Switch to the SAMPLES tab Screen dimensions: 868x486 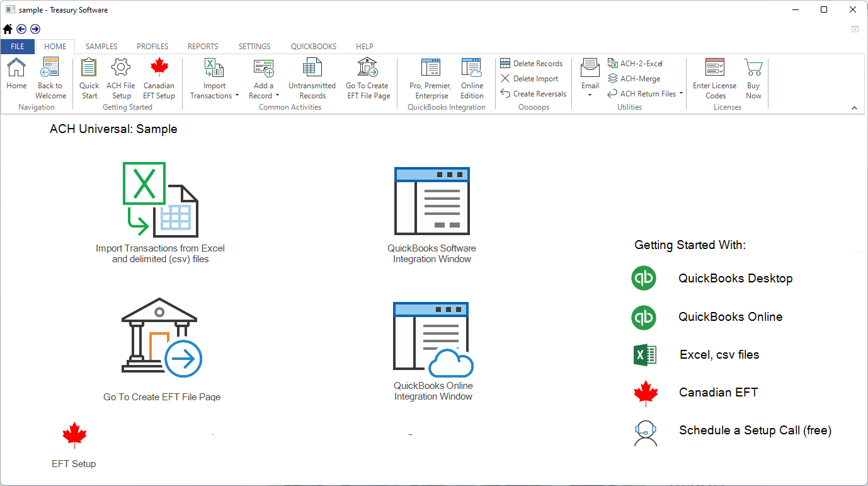[101, 46]
